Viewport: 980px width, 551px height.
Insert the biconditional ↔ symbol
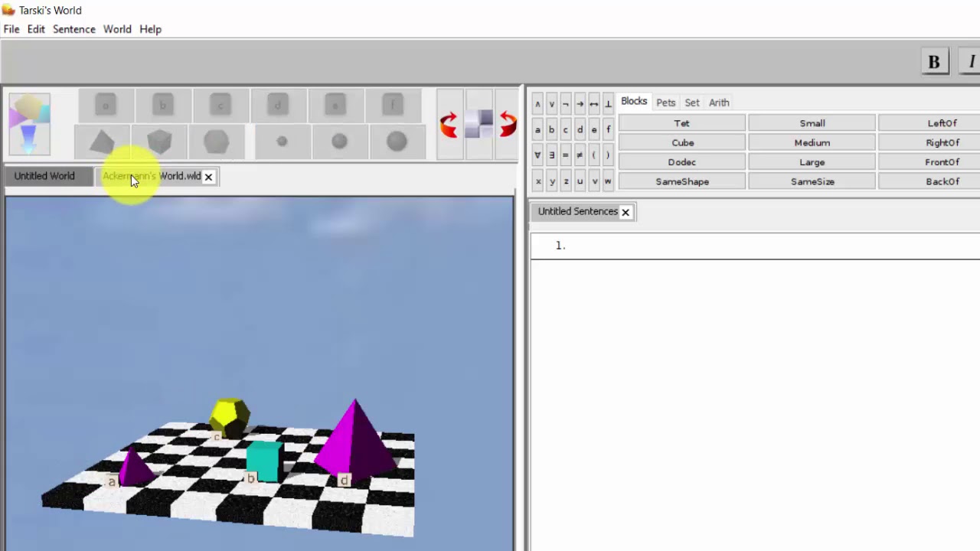click(594, 104)
